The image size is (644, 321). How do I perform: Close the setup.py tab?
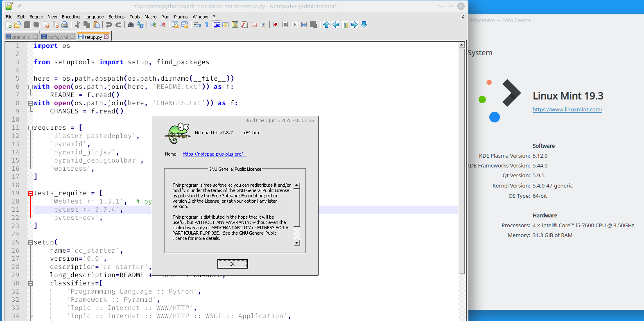(x=106, y=37)
